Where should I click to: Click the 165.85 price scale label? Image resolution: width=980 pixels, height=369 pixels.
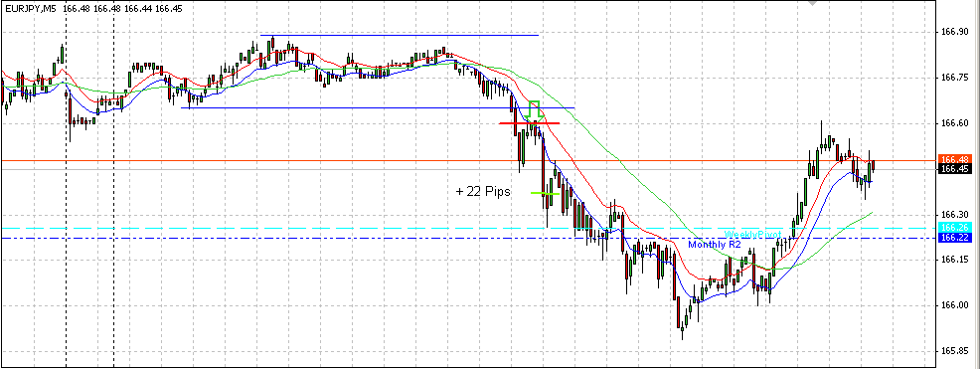[955, 351]
